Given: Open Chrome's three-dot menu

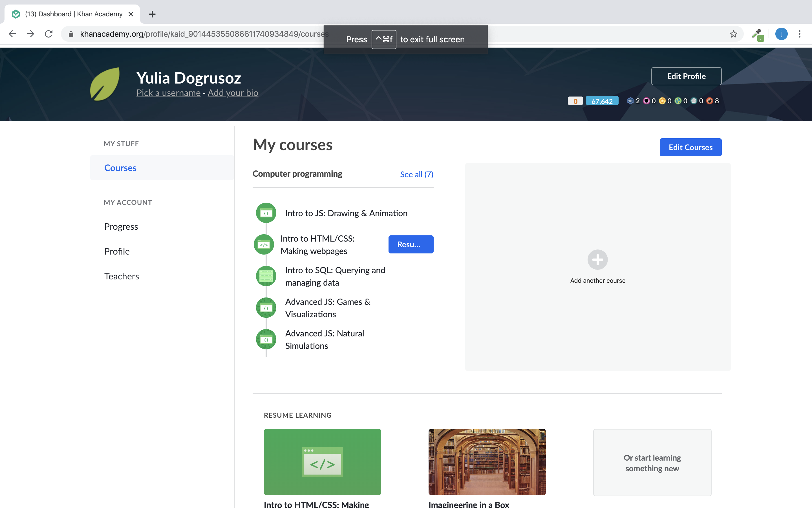Looking at the screenshot, I should coord(800,34).
